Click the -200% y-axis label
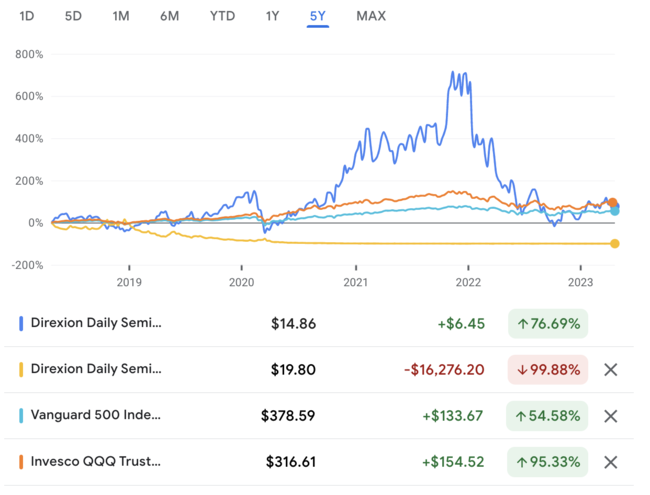 27,265
